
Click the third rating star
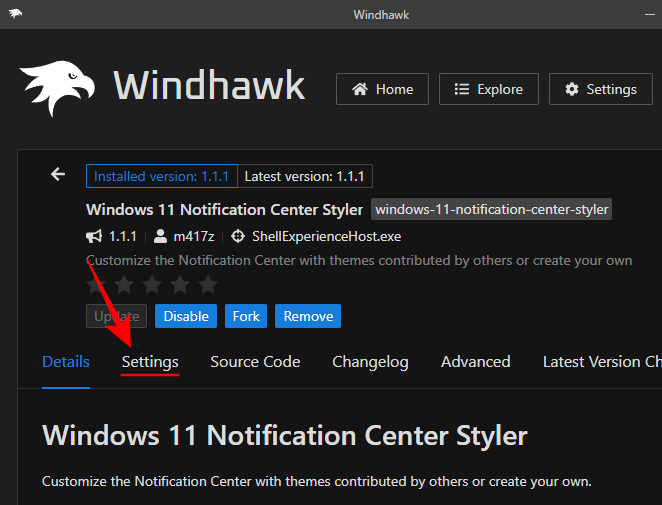(150, 284)
